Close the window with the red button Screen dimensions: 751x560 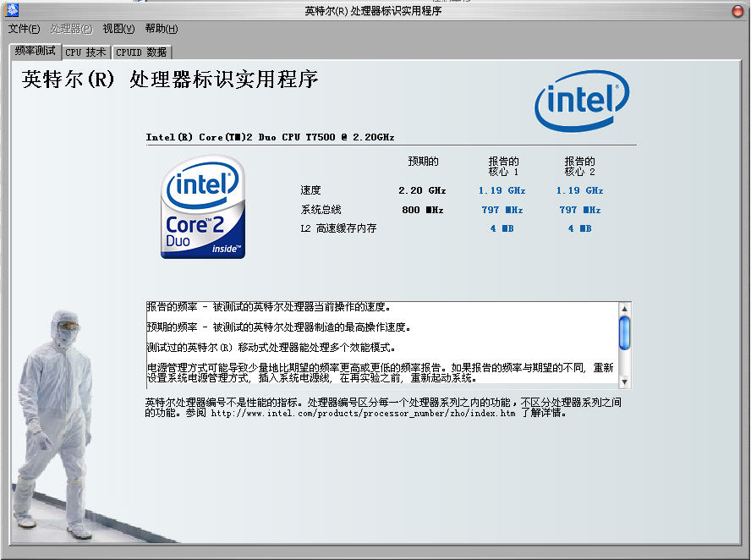click(737, 11)
